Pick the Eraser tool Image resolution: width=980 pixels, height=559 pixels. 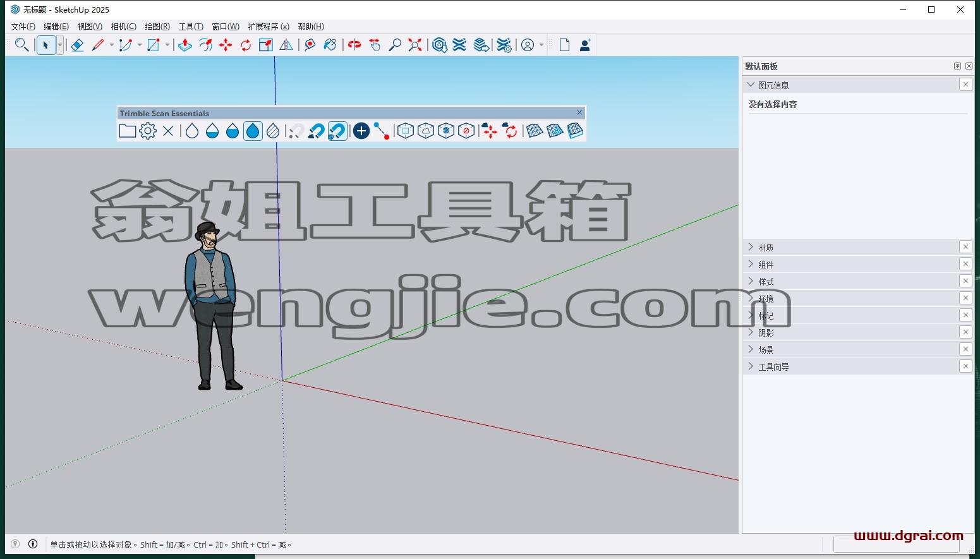click(x=77, y=45)
